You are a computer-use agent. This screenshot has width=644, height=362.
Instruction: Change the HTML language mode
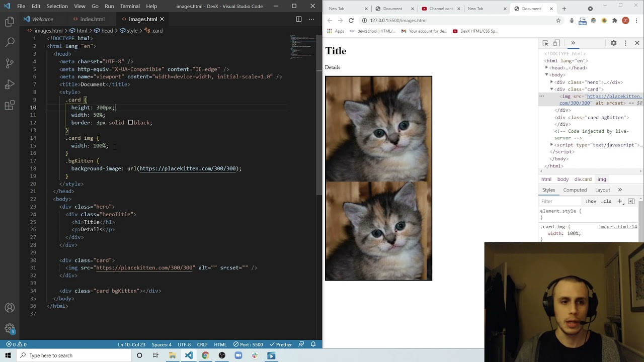[220, 344]
